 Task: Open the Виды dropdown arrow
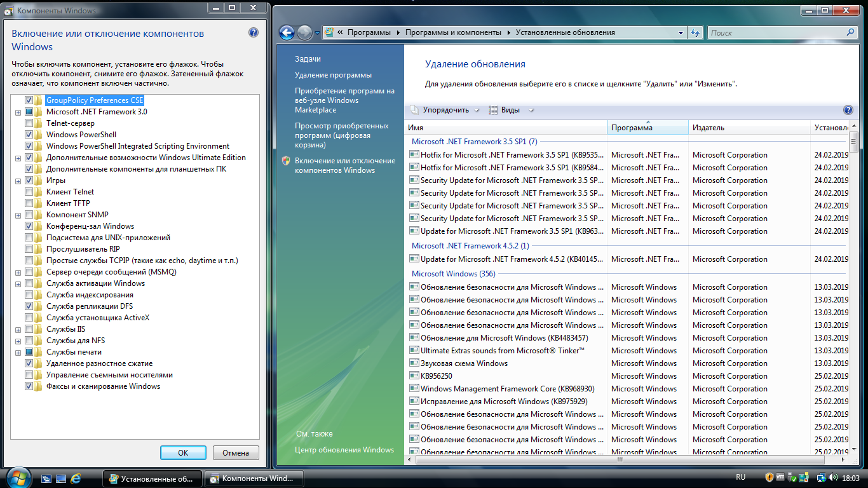(531, 111)
